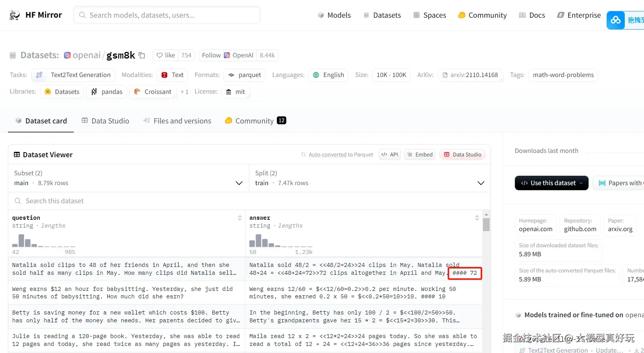
Task: Click the openai organization avatar icon
Action: [x=68, y=55]
